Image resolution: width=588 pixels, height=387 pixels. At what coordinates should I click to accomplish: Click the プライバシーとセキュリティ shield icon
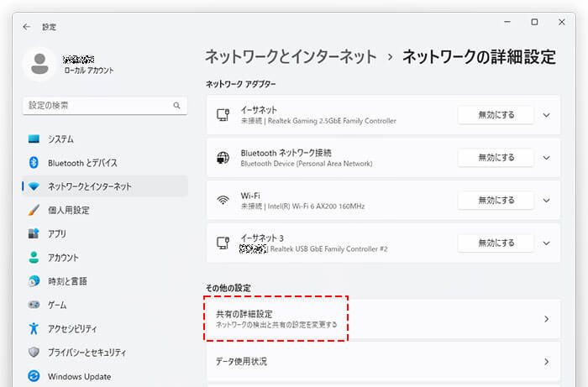click(34, 352)
